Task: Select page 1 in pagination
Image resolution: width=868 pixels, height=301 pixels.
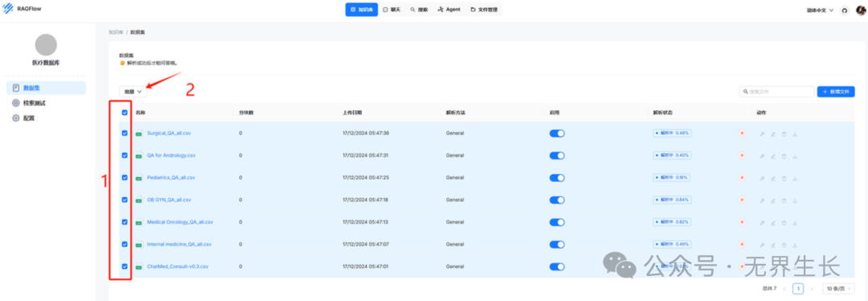Action: [x=798, y=288]
